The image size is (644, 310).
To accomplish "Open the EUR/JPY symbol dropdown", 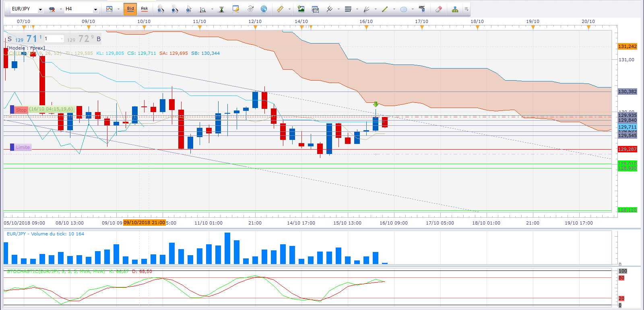I will (40, 9).
